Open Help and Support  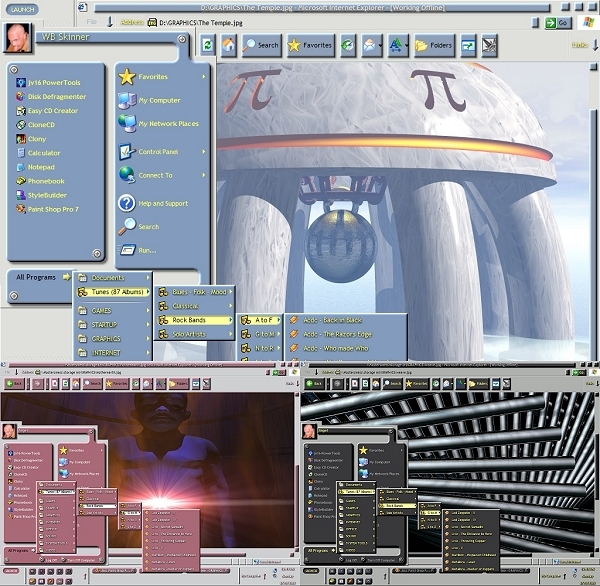click(x=153, y=203)
